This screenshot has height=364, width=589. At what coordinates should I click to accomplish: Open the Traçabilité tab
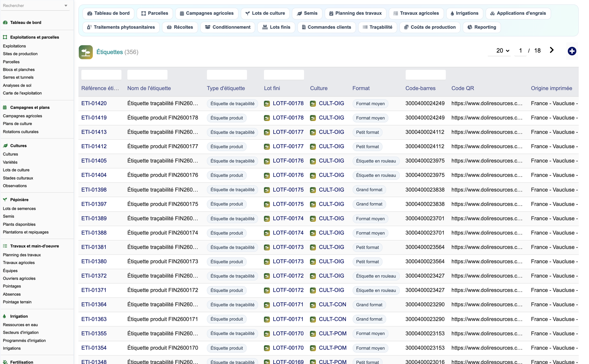[x=378, y=27]
